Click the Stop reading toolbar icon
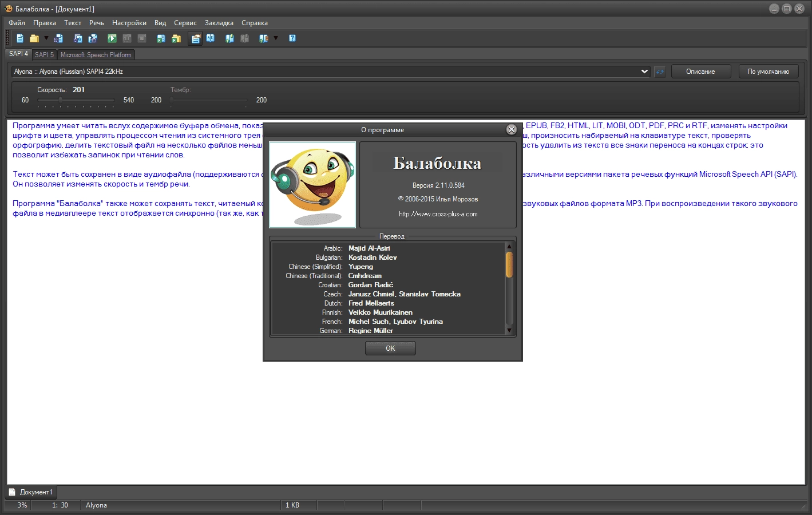Screen dimensions: 812x515 [x=142, y=38]
